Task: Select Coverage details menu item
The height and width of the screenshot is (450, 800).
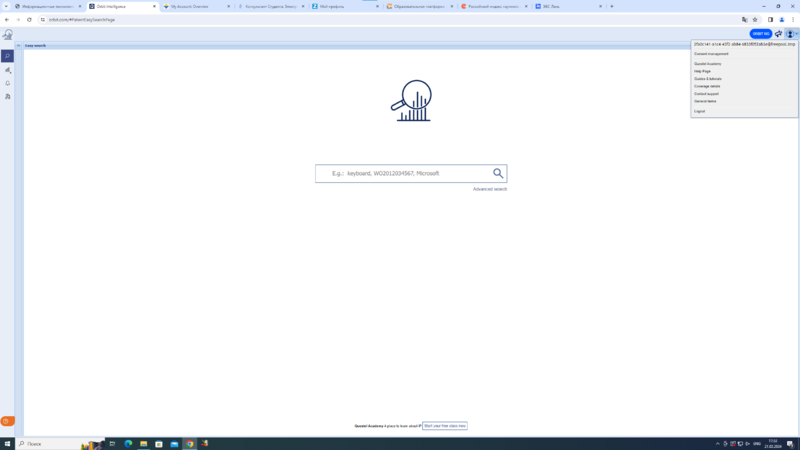Action: pos(707,86)
